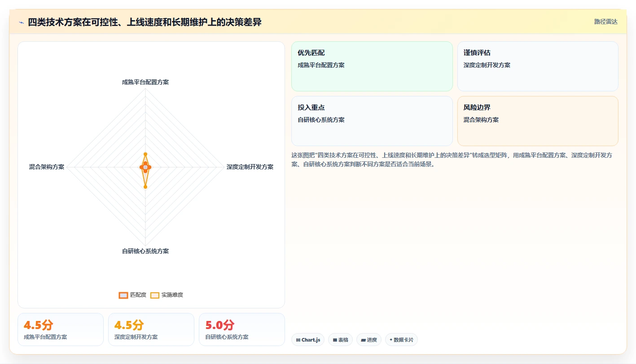Viewport: 636px width, 364px height.
Task: Click 混合架构方案 text in 风险边界 card
Action: pos(481,120)
